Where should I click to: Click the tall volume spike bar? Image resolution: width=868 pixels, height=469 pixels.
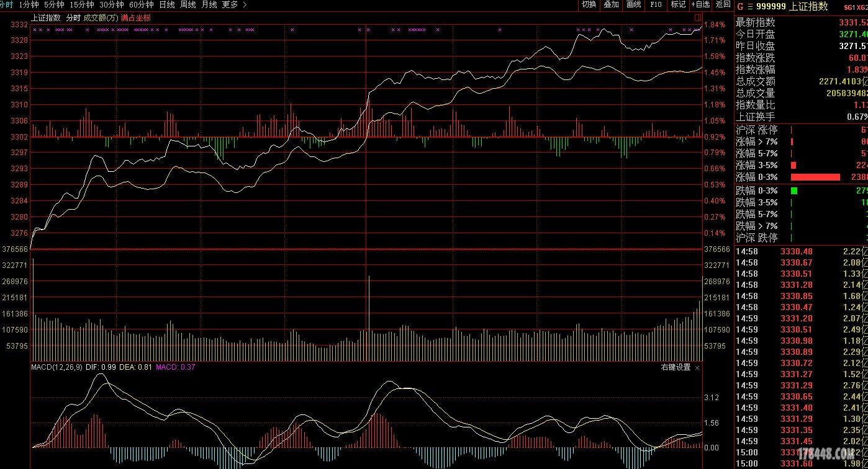[369, 318]
